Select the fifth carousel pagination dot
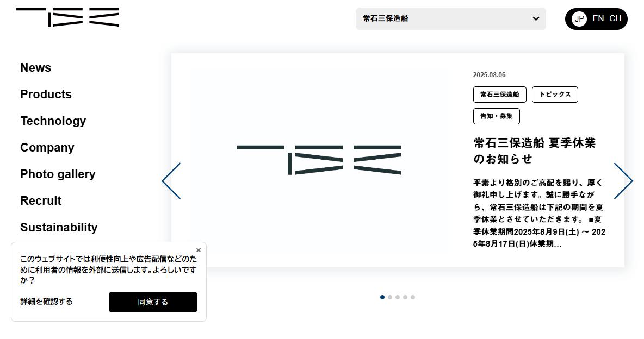The image size is (644, 339). click(x=413, y=297)
